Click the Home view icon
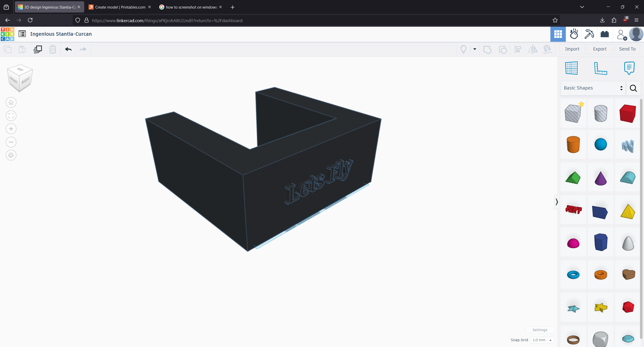644x347 pixels. pos(11,103)
